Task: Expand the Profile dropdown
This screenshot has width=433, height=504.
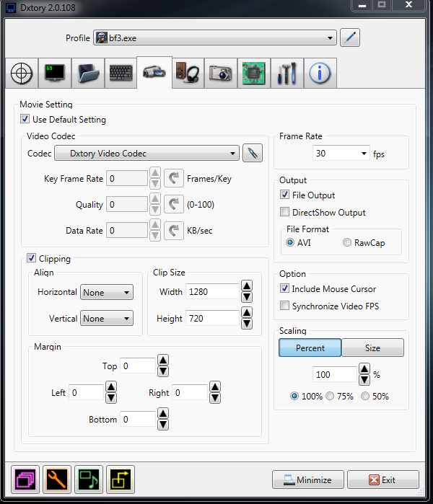Action: pyautogui.click(x=215, y=37)
